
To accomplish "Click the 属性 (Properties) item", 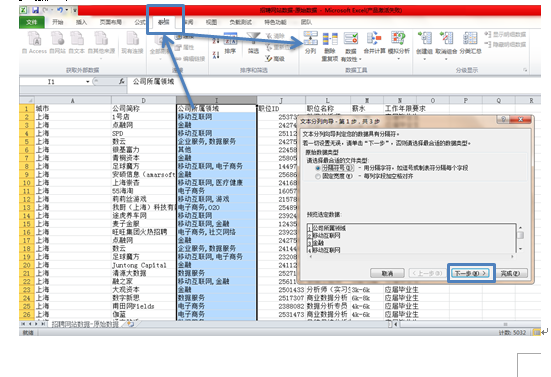I will coord(185,47).
